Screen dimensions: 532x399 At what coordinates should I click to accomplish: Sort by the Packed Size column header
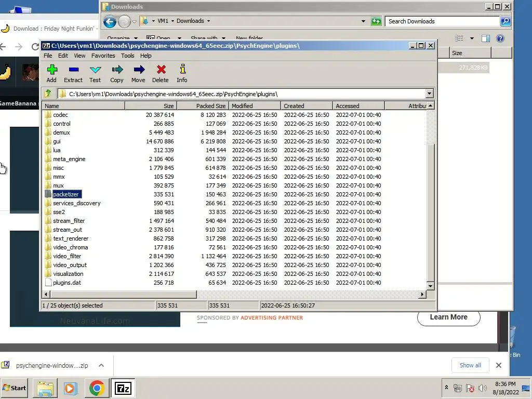click(203, 106)
